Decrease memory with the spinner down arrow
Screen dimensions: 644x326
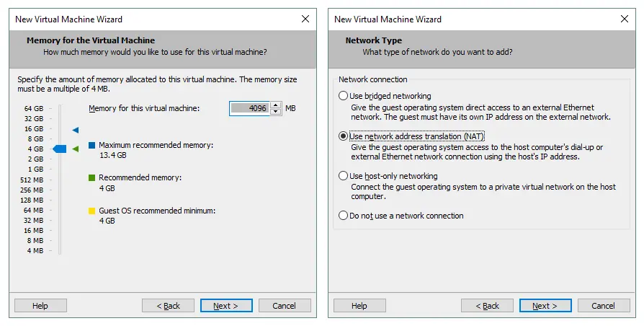274,112
